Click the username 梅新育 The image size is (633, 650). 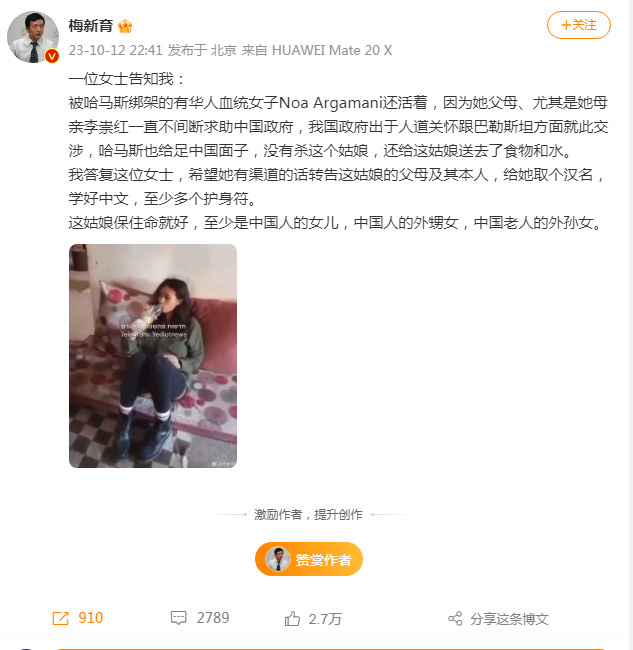pos(91,26)
